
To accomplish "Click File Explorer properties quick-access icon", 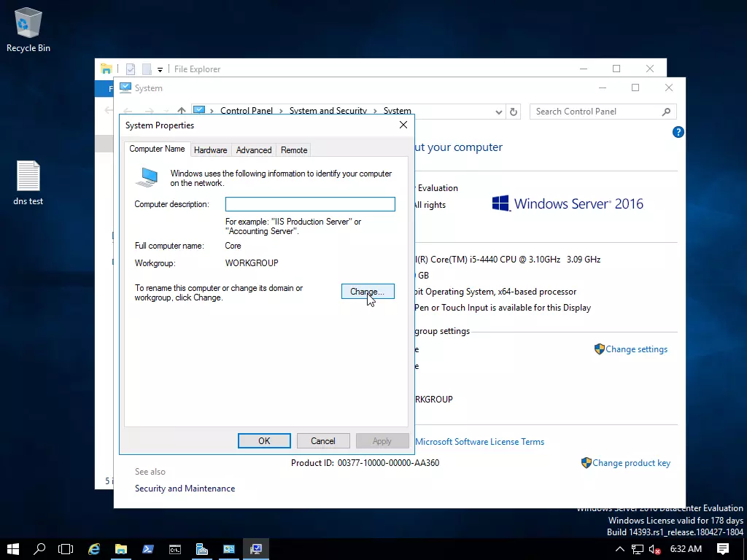I will coord(131,69).
